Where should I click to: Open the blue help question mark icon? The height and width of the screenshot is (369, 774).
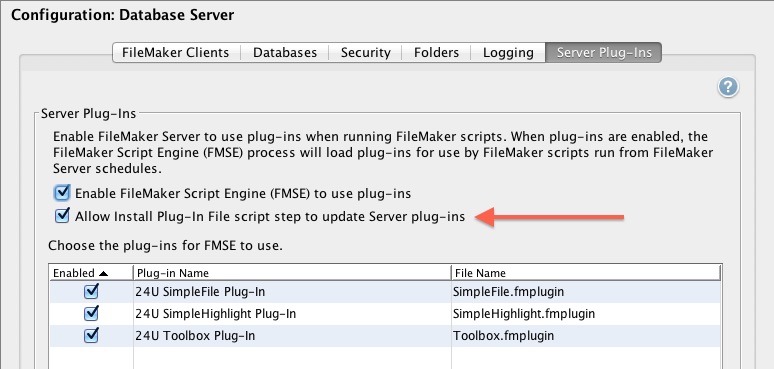pos(728,87)
